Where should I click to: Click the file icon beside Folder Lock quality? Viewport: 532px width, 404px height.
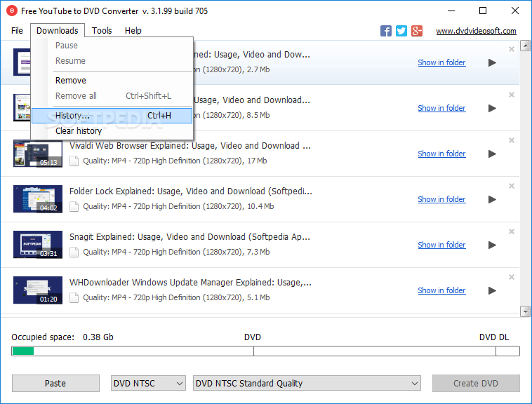coord(74,206)
